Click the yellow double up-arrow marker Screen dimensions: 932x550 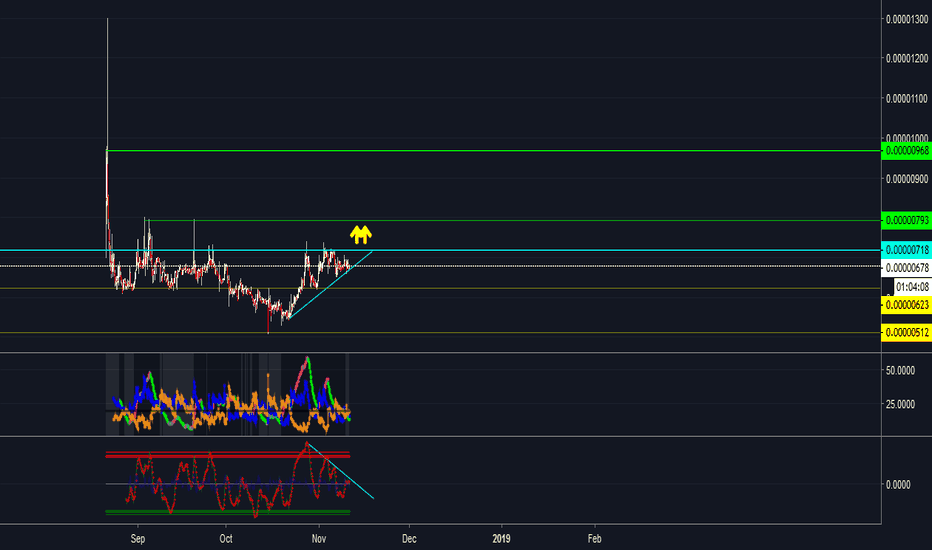pos(361,234)
